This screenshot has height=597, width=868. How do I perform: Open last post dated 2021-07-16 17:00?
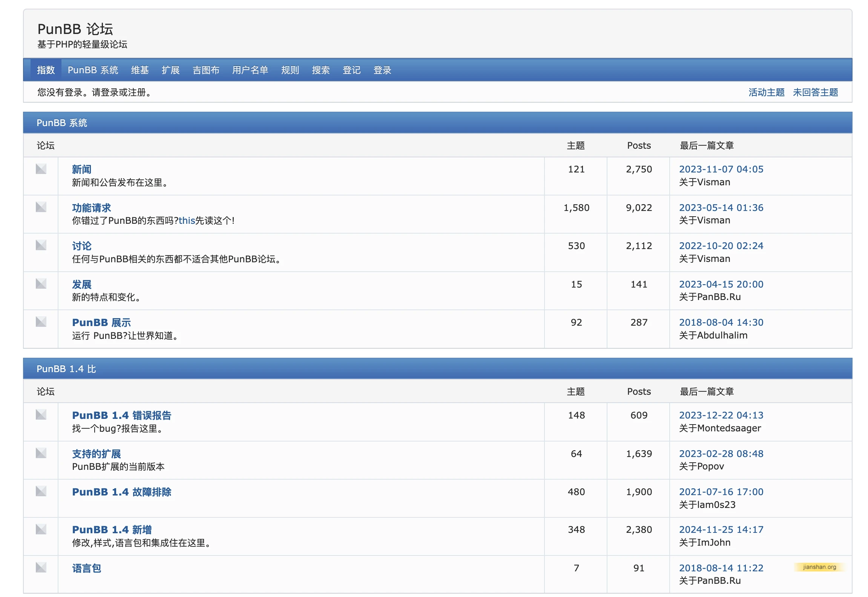pyautogui.click(x=721, y=492)
